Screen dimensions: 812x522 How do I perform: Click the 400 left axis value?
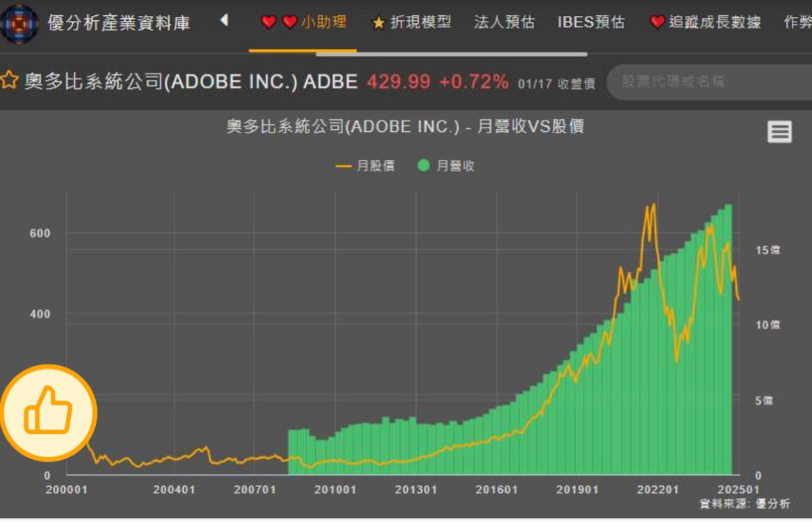point(40,314)
